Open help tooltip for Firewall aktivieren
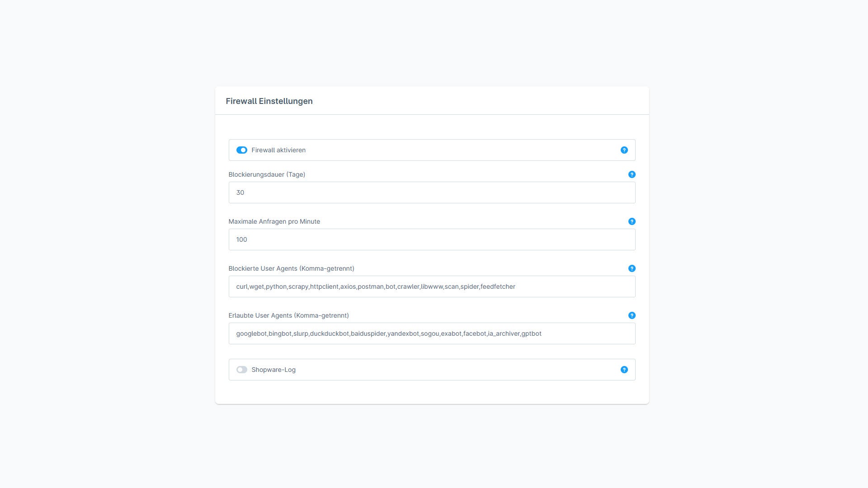868x488 pixels. click(x=624, y=150)
